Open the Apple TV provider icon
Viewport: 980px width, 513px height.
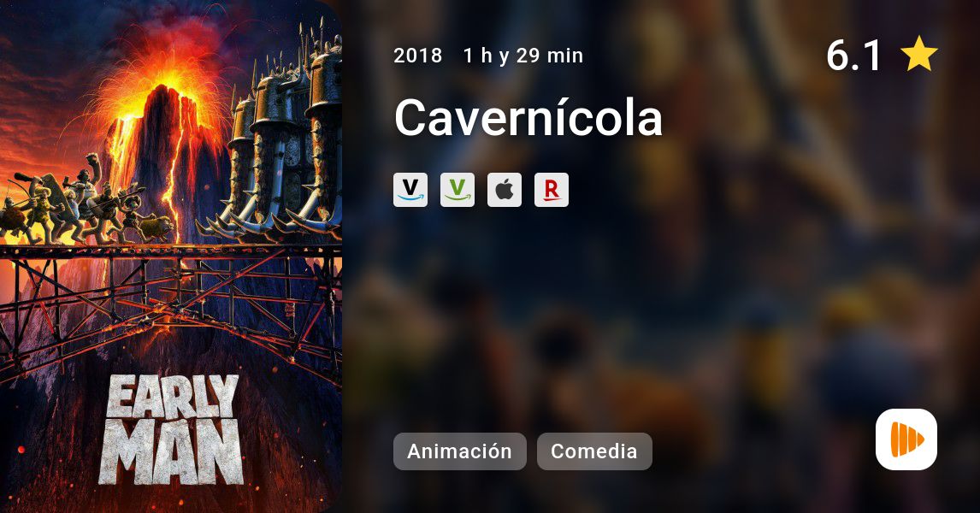pos(505,190)
